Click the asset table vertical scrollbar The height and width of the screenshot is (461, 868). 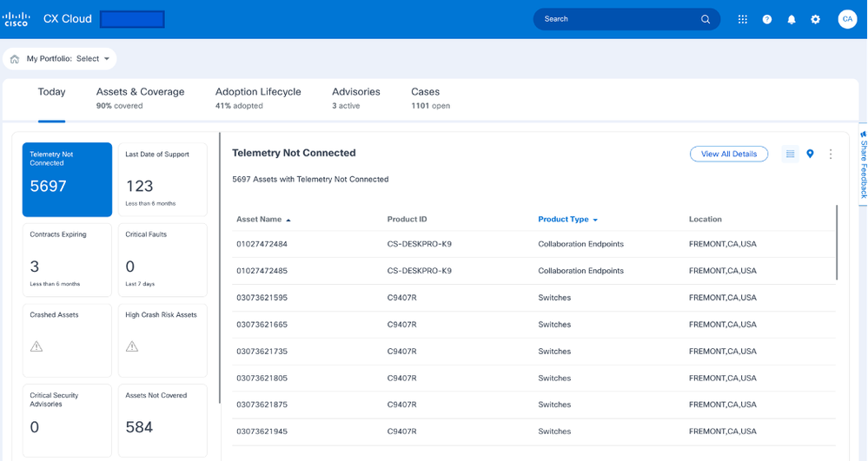(x=837, y=242)
